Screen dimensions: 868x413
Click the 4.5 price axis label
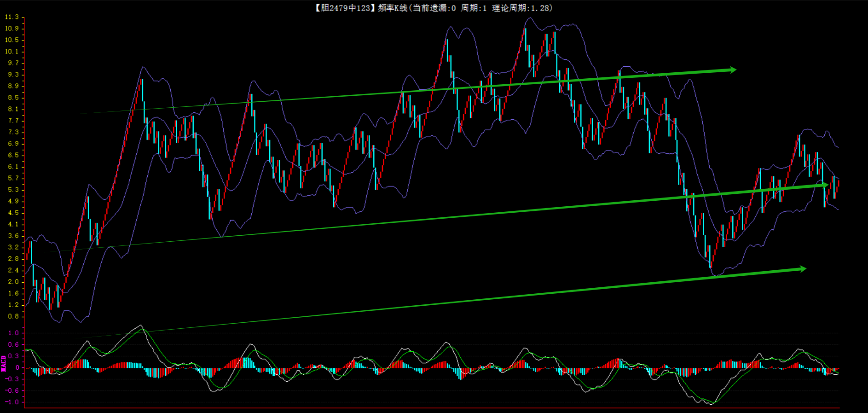pyautogui.click(x=13, y=213)
